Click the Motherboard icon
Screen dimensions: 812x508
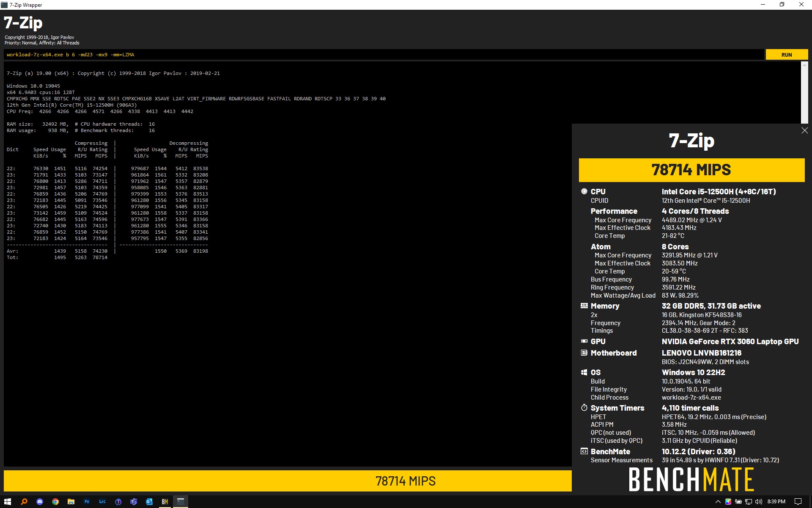click(x=584, y=353)
